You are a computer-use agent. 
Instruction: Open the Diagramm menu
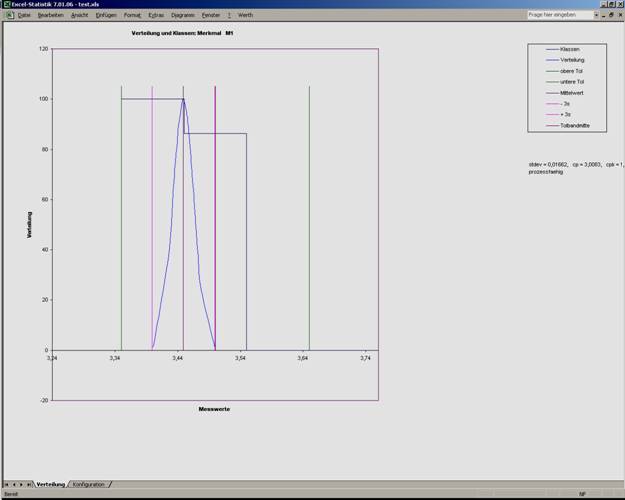(183, 15)
